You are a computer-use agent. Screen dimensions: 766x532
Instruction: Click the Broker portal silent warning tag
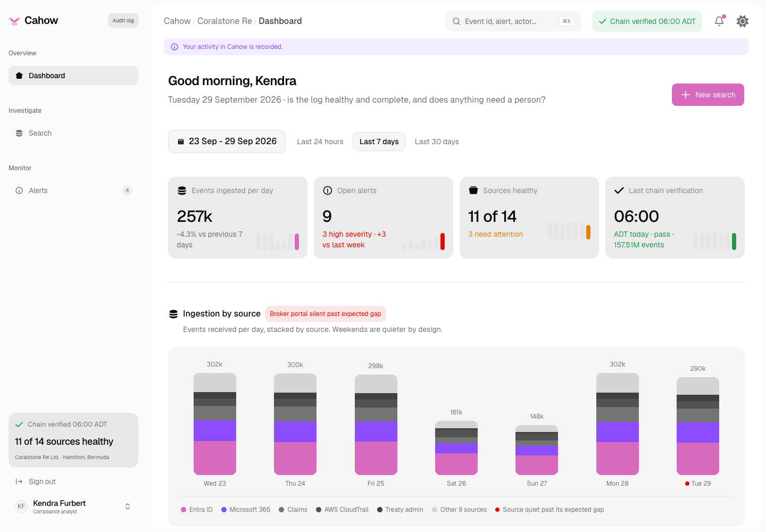point(326,314)
